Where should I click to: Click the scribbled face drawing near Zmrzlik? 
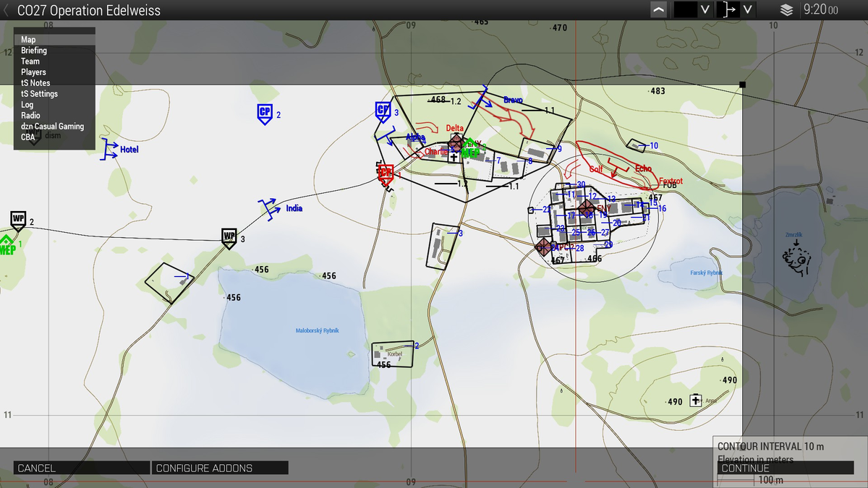click(798, 258)
